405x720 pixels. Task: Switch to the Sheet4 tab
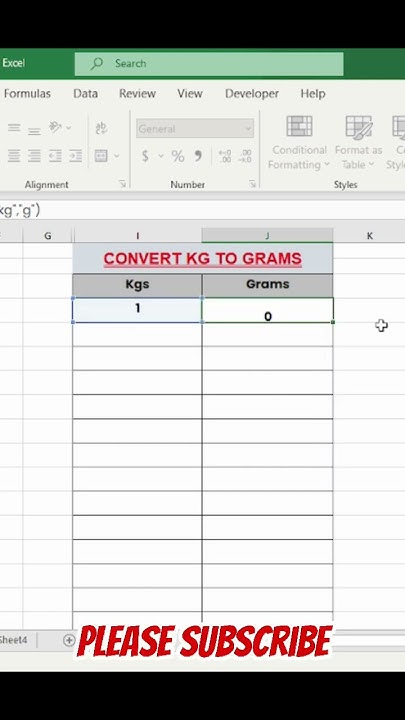pos(14,640)
